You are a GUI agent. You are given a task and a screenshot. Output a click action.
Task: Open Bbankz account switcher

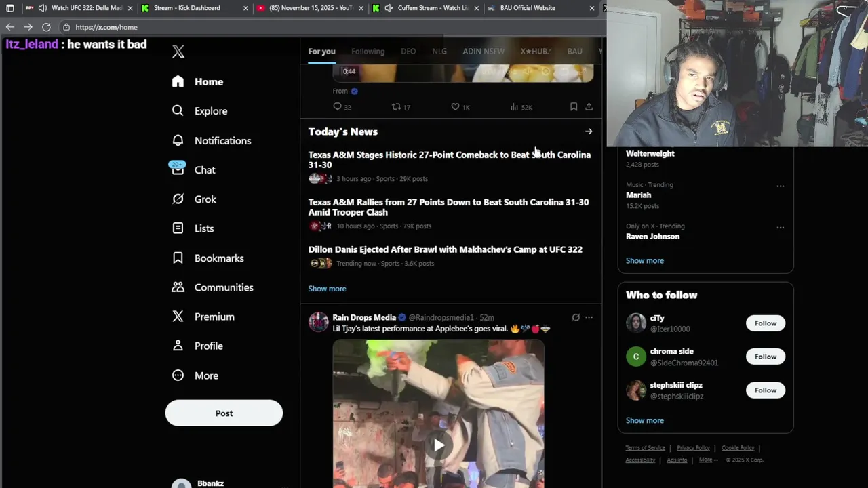click(224, 483)
